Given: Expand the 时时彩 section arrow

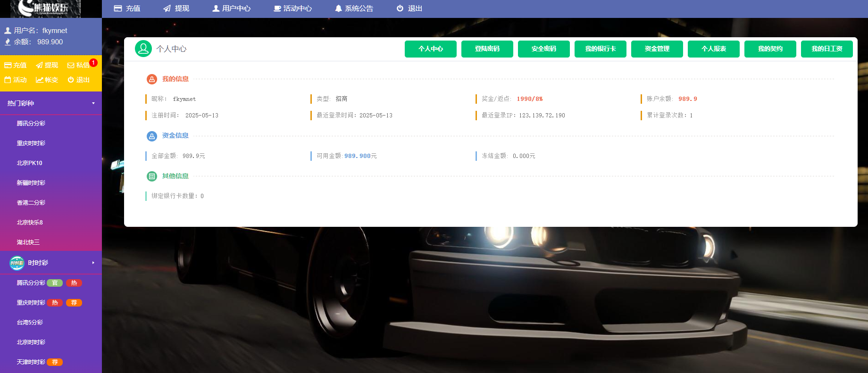Looking at the screenshot, I should click(93, 263).
